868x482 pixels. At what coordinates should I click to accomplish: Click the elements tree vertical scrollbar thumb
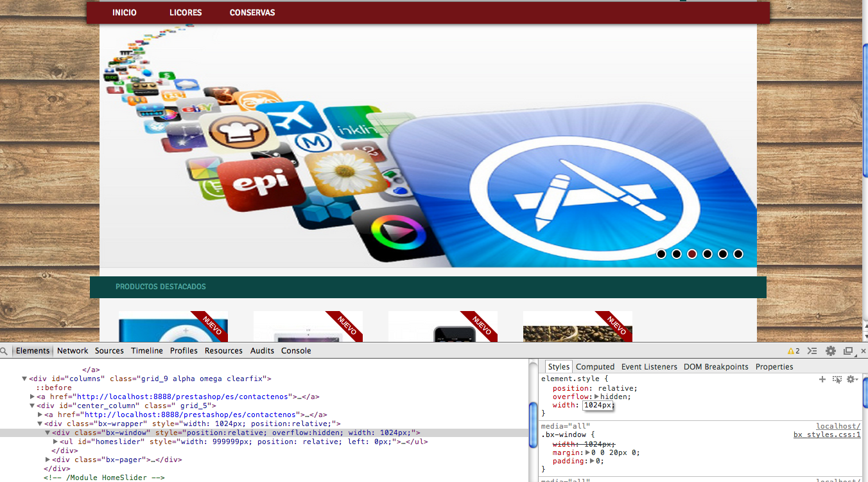(532, 425)
